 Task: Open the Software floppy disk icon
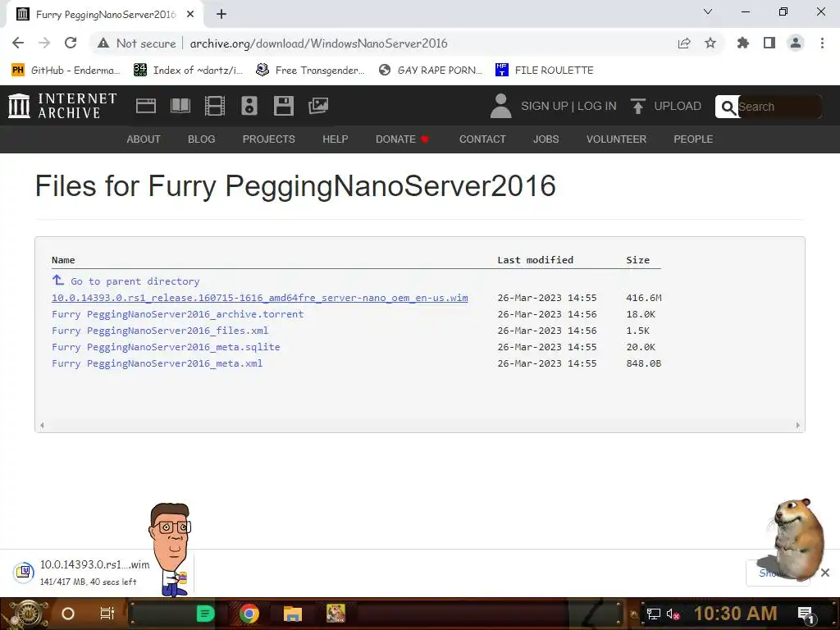coord(283,106)
